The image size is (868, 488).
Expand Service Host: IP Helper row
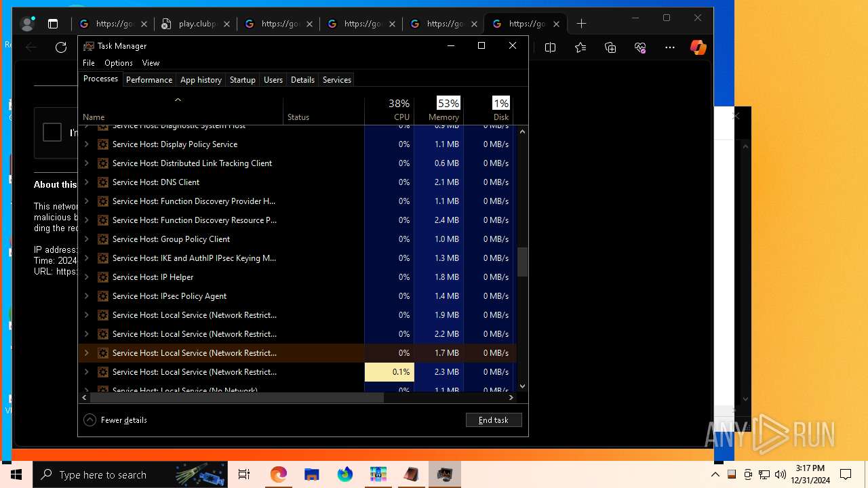[86, 277]
